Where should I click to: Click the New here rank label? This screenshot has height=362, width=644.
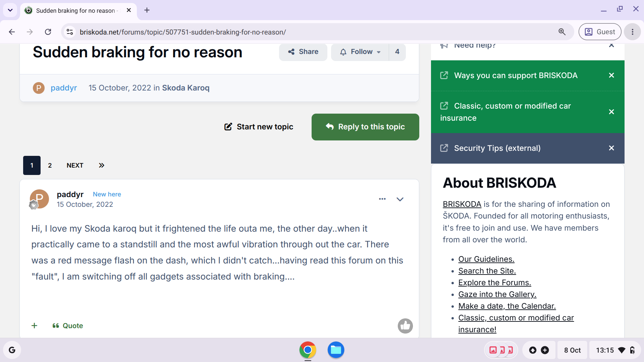[x=107, y=194]
